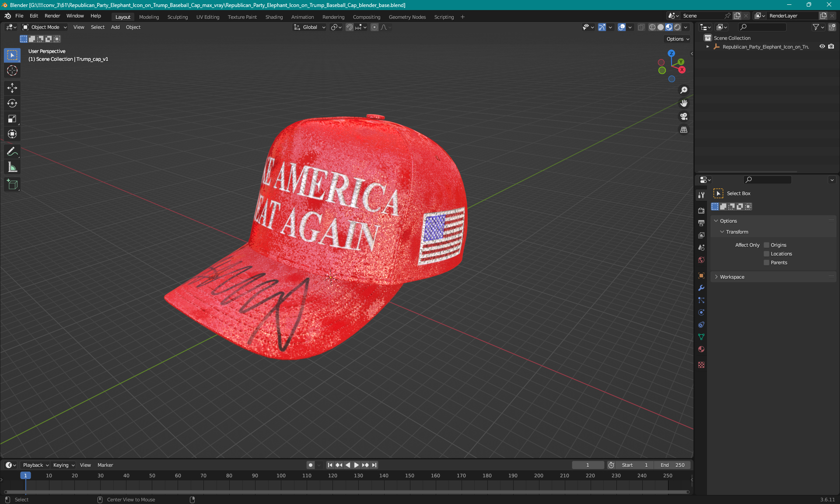Open Object Constraints properties tab
Screen dimensions: 840x504
tap(701, 325)
